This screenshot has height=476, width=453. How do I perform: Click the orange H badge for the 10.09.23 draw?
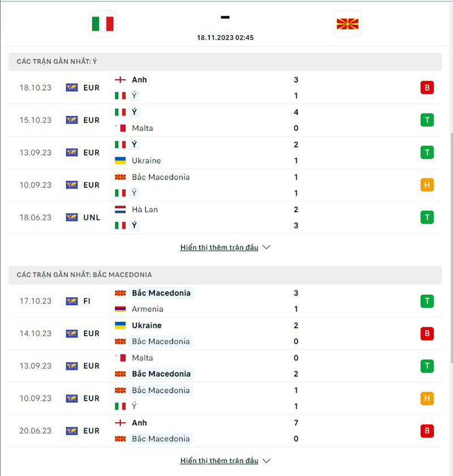pos(427,185)
